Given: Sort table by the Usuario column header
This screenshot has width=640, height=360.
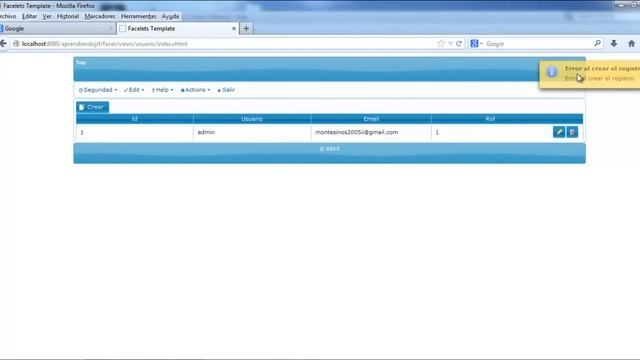Looking at the screenshot, I should [252, 119].
